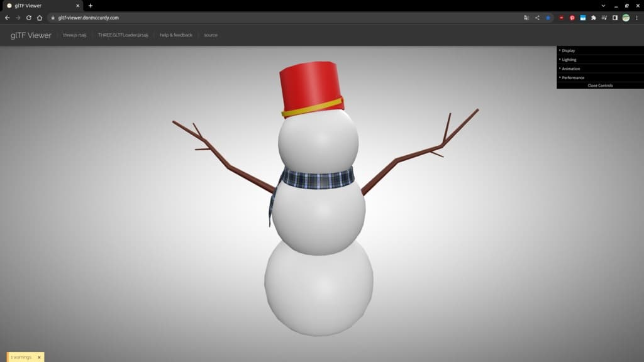Click the browser forward arrow
The height and width of the screenshot is (362, 644).
point(18,18)
